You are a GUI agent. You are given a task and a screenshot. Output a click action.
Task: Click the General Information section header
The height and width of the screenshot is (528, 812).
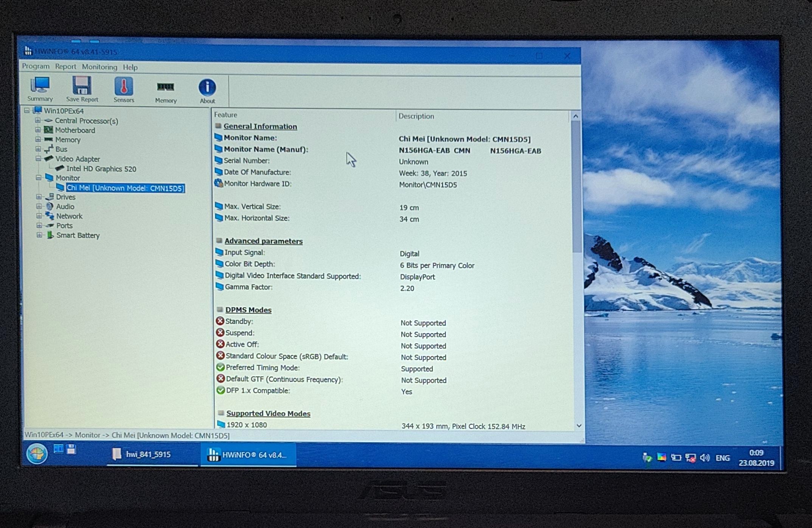click(260, 126)
